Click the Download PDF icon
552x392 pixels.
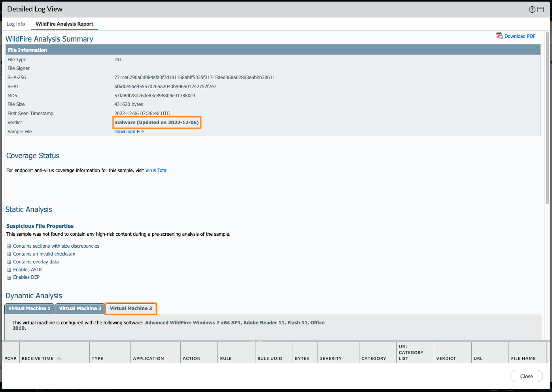[499, 36]
